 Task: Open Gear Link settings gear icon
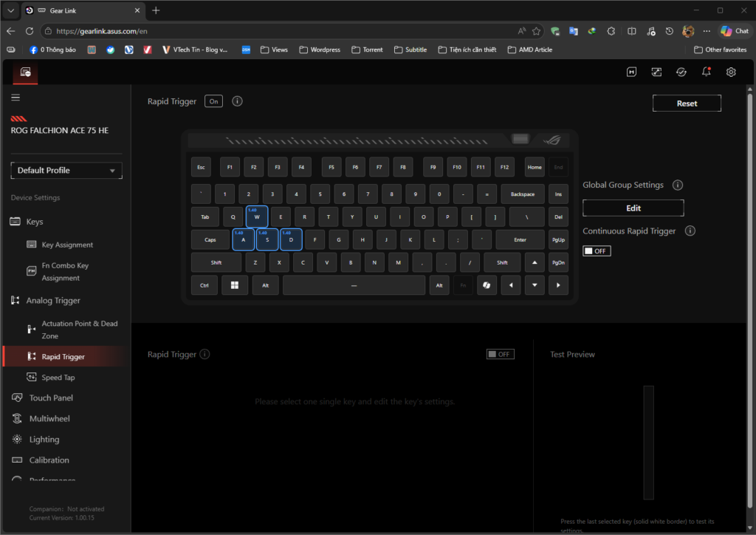click(x=731, y=72)
